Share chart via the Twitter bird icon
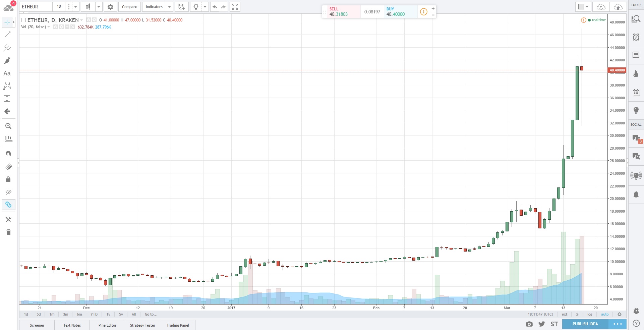Image resolution: width=644 pixels, height=330 pixels. pyautogui.click(x=541, y=324)
